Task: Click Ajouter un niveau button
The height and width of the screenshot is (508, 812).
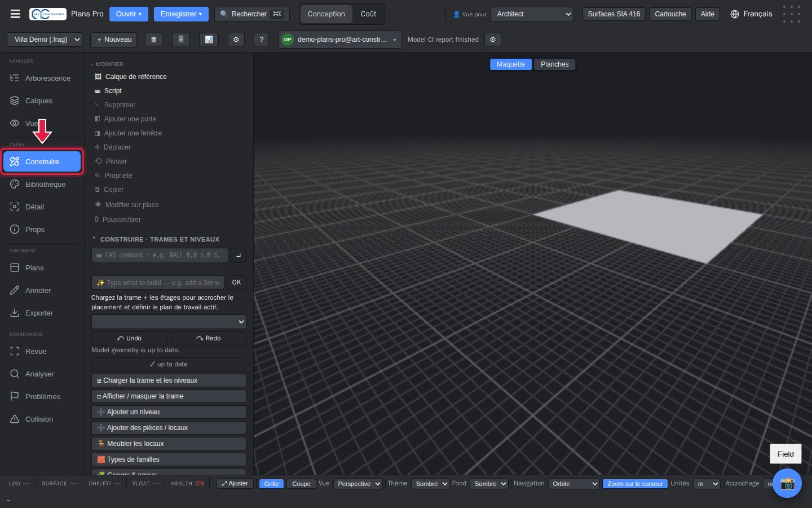Action: click(x=169, y=412)
